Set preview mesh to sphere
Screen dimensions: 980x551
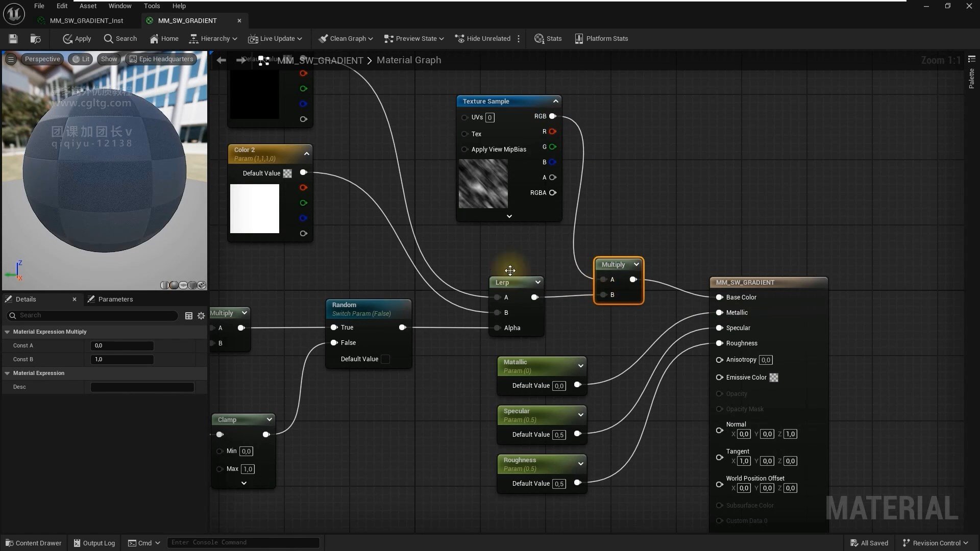click(174, 285)
